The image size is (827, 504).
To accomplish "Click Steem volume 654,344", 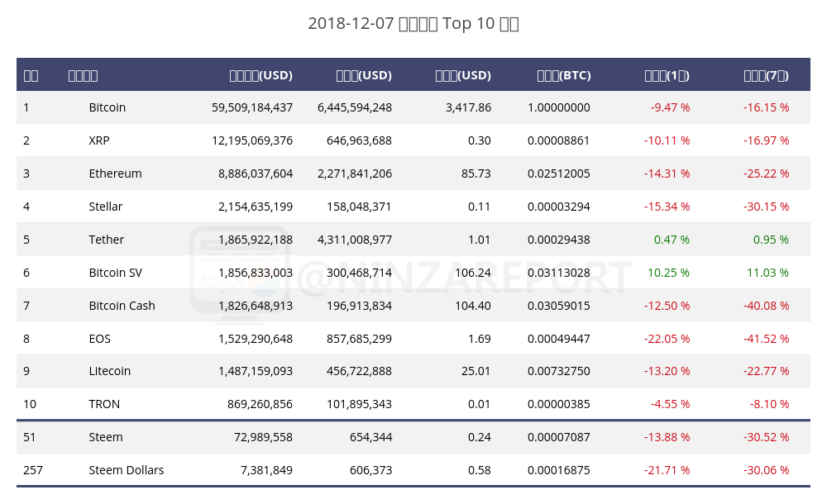I will (370, 438).
